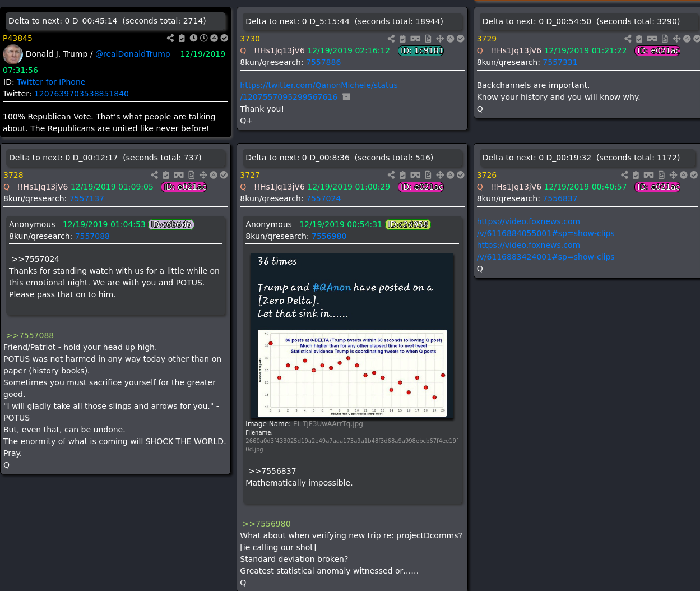Open qresearch post link 7557137

click(87, 198)
